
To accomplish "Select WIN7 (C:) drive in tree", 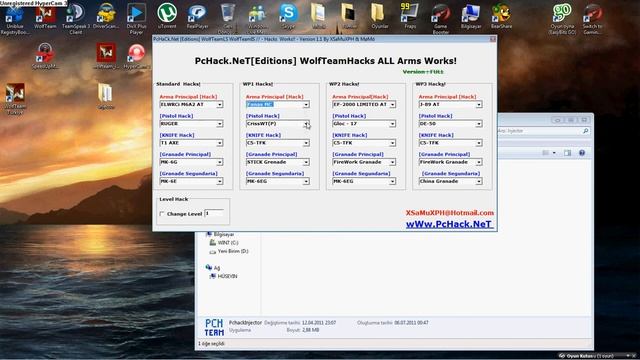I will click(224, 243).
